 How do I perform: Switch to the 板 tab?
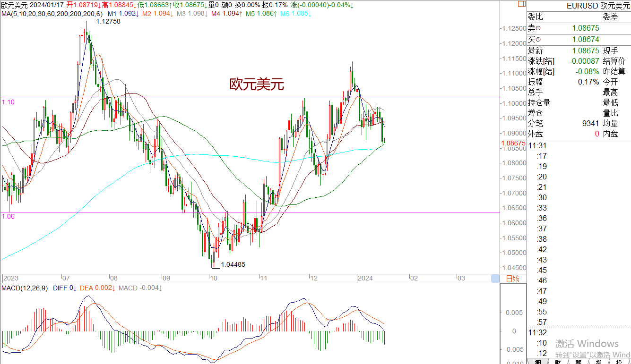point(619,361)
